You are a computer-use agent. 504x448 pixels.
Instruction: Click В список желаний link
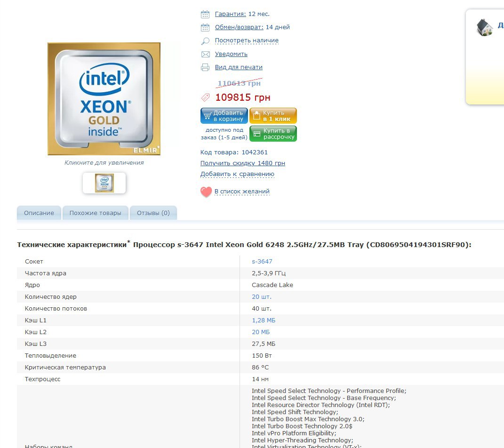coord(242,192)
